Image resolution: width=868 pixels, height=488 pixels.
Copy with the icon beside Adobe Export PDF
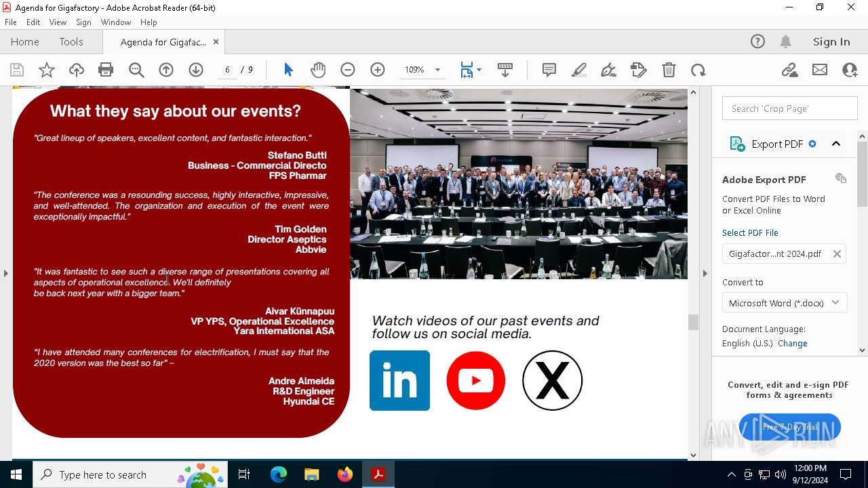[x=841, y=178]
